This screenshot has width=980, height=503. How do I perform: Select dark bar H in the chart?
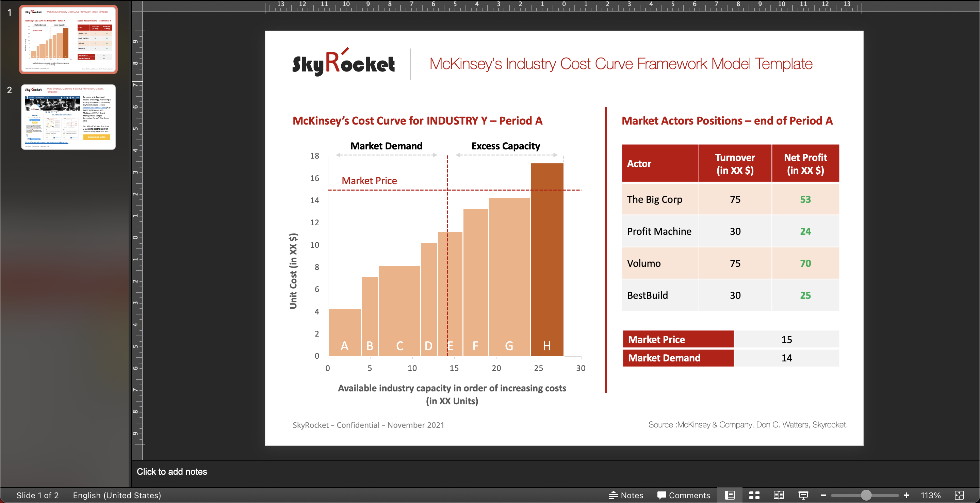[547, 260]
